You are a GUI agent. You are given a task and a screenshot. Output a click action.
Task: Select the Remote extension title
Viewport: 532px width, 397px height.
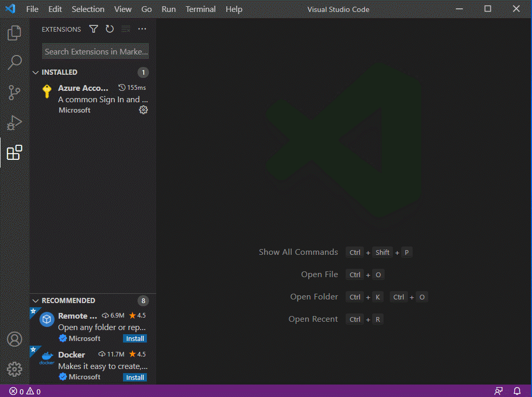[x=78, y=316]
